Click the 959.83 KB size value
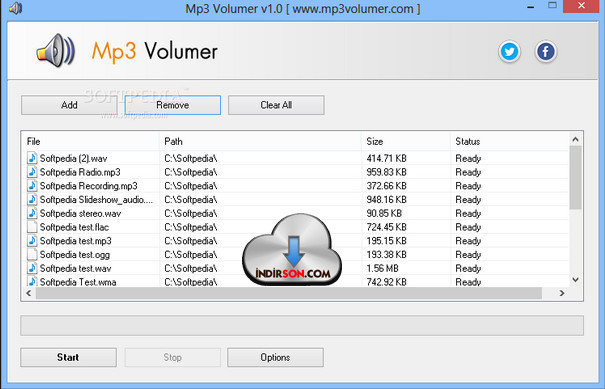605x389 pixels. [386, 172]
